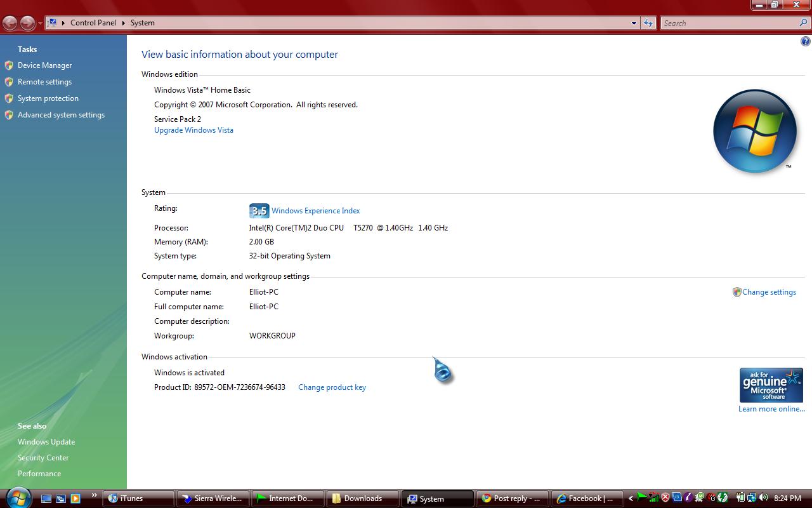Open Performance under See also
812x508 pixels.
point(39,474)
